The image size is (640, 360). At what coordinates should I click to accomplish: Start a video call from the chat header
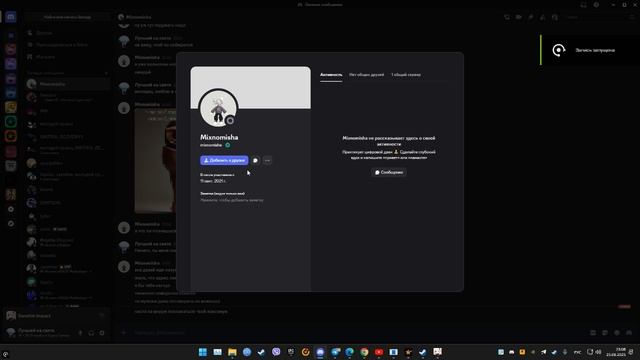[519, 17]
